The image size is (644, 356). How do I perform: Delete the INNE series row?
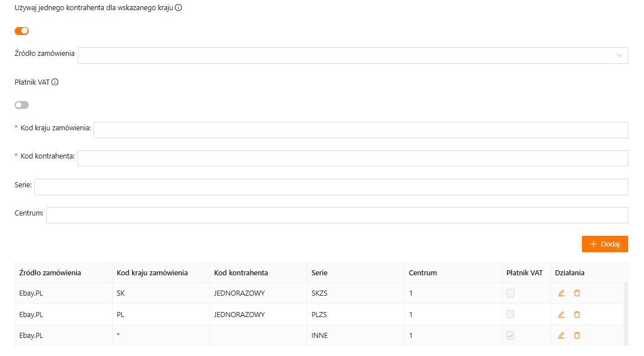tap(577, 335)
